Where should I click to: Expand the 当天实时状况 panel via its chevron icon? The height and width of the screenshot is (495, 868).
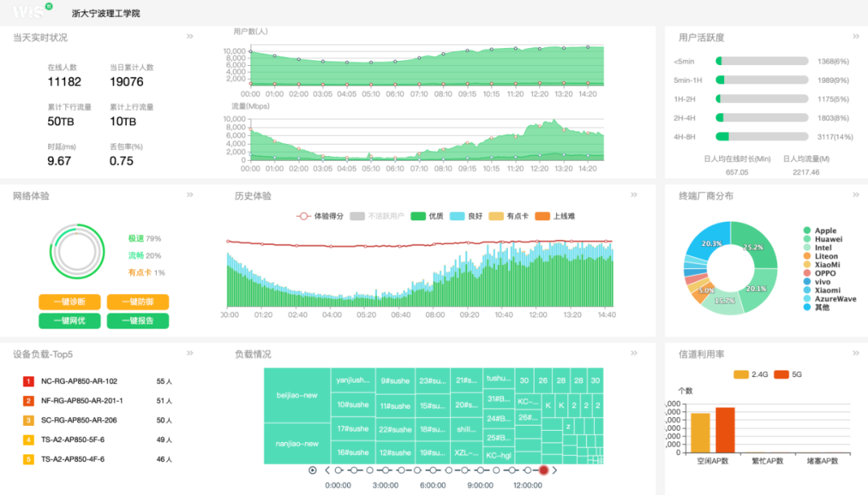pyautogui.click(x=190, y=36)
